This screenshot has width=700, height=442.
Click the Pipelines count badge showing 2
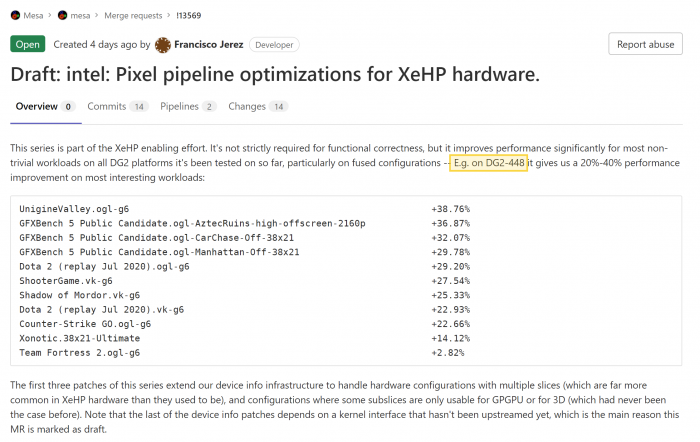tap(209, 106)
